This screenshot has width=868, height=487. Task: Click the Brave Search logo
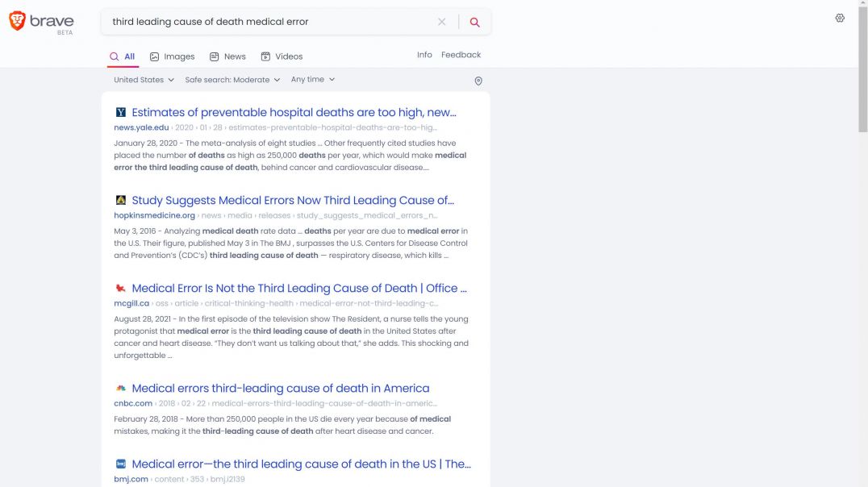(40, 22)
